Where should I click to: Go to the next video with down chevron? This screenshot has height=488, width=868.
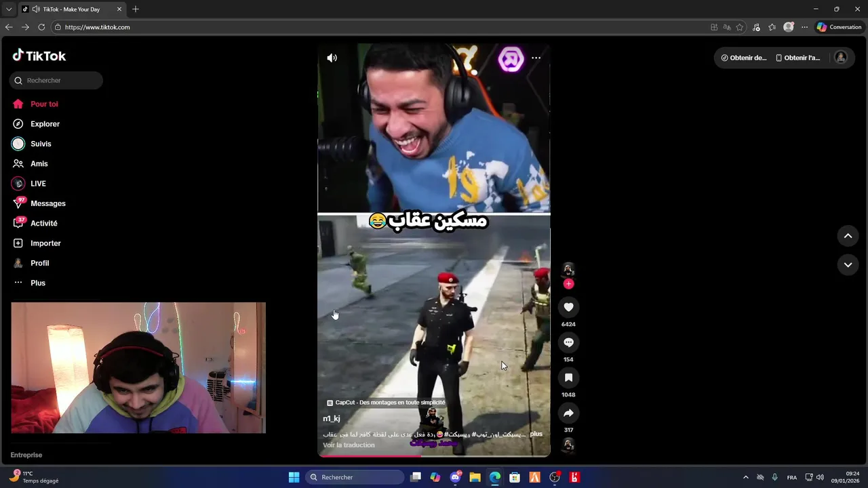coord(848,264)
